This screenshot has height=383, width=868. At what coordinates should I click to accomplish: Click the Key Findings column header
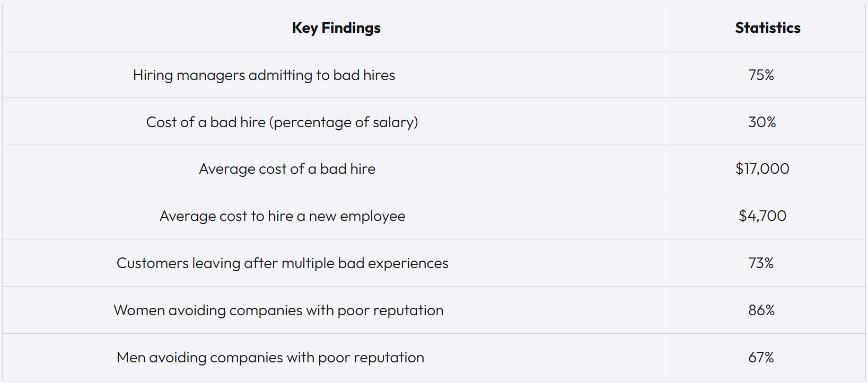point(336,28)
